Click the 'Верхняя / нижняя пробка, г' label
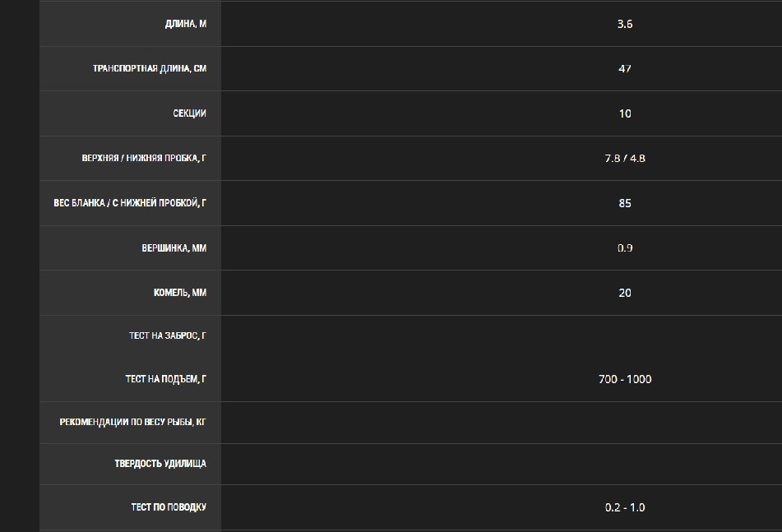The width and height of the screenshot is (782, 532). pyautogui.click(x=144, y=158)
